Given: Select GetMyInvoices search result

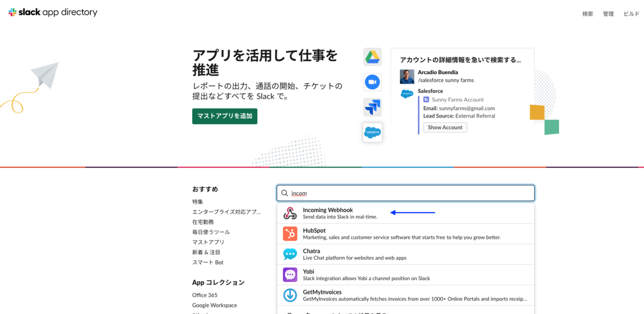Looking at the screenshot, I should (x=406, y=295).
